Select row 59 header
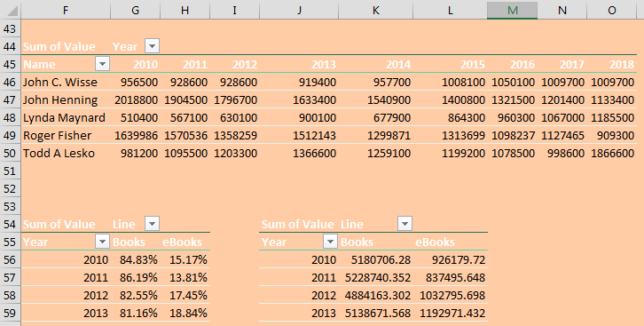This screenshot has width=644, height=326. 10,313
